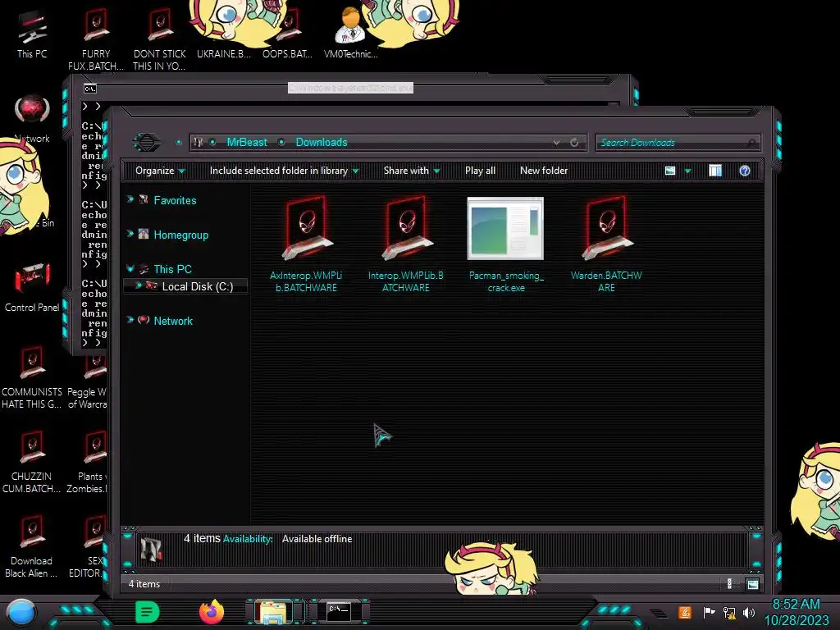
Task: Click the Play all button
Action: pos(480,171)
